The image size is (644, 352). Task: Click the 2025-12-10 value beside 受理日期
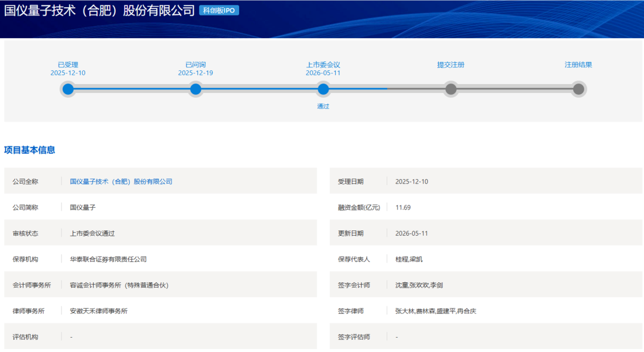[411, 181]
